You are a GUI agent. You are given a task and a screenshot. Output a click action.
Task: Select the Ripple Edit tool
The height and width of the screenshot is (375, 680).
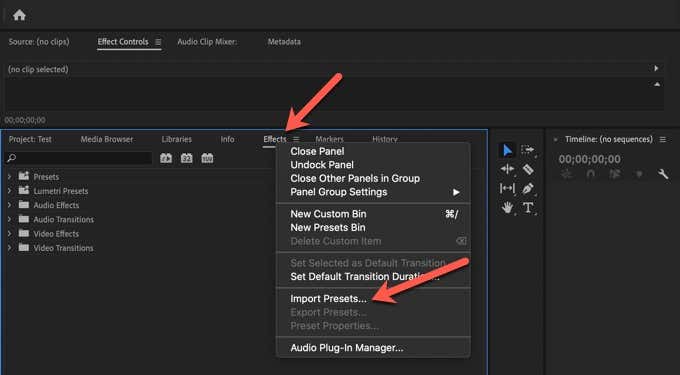pos(507,169)
